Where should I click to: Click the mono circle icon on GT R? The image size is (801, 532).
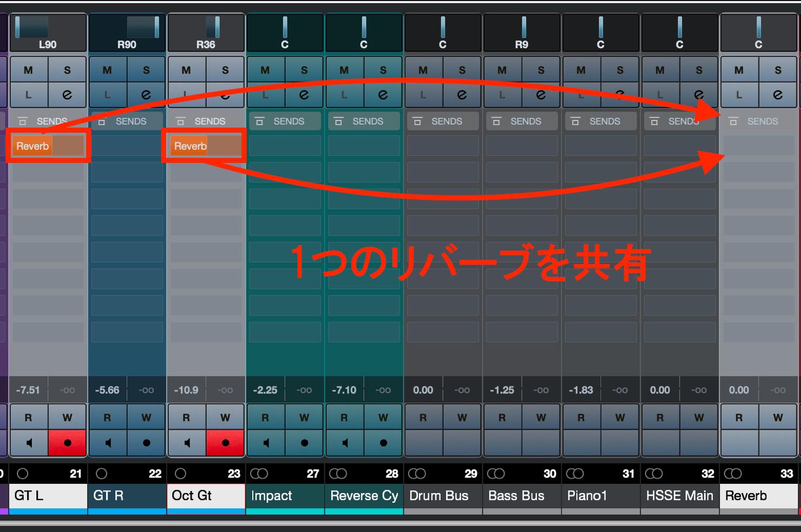(101, 474)
